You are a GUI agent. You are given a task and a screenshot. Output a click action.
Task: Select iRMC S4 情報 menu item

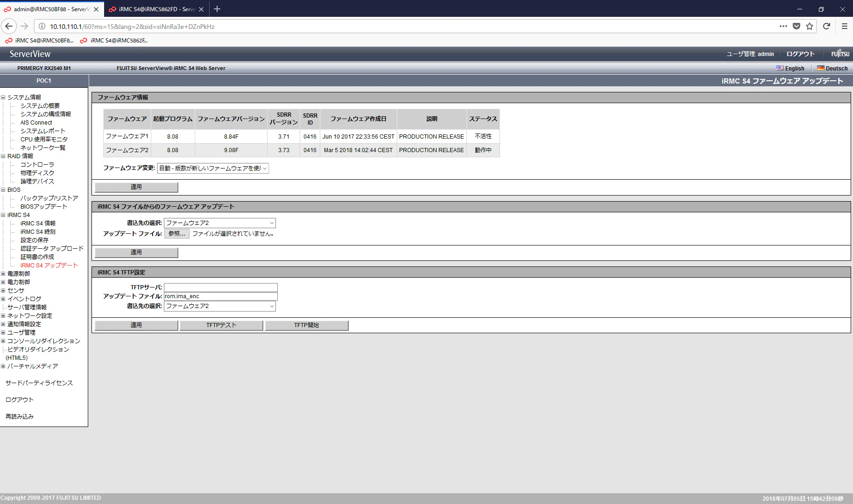point(38,224)
